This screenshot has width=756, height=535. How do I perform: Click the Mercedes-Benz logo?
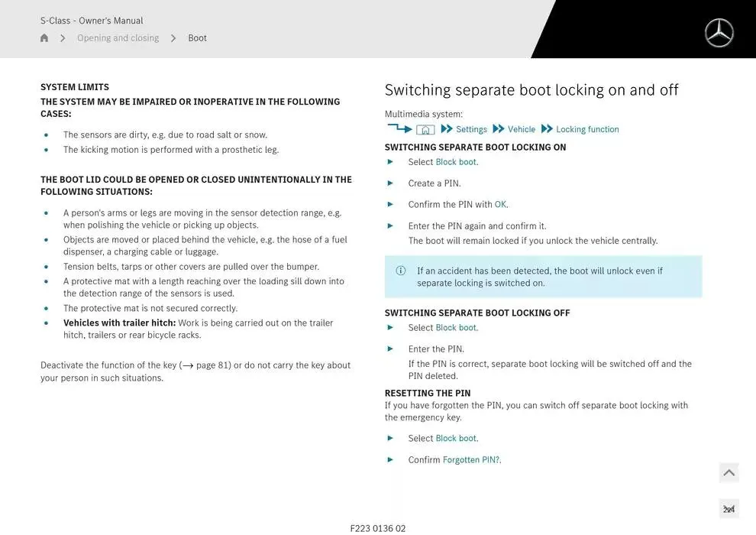pyautogui.click(x=718, y=33)
